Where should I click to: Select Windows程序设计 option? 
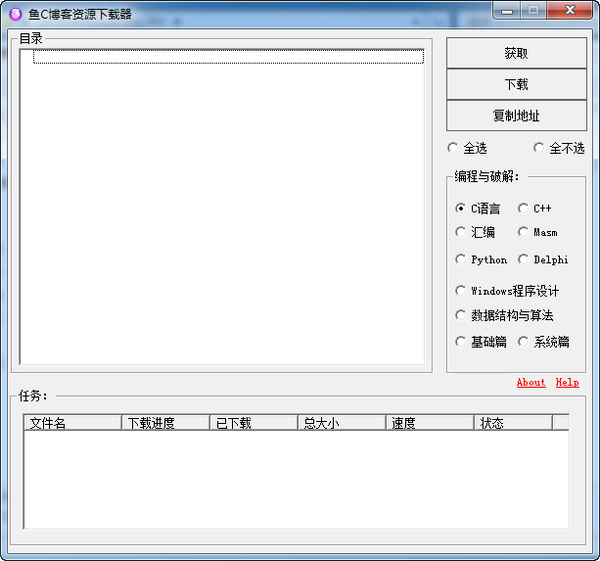[x=460, y=291]
